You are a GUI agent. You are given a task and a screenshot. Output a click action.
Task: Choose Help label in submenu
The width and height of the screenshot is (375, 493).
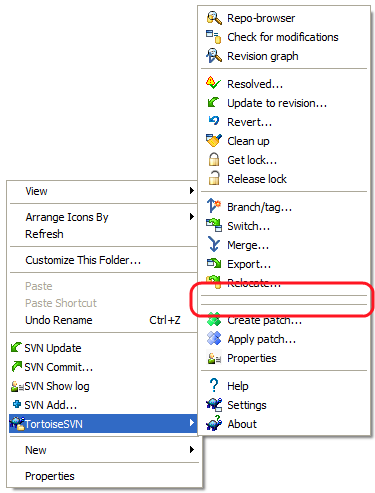[238, 386]
